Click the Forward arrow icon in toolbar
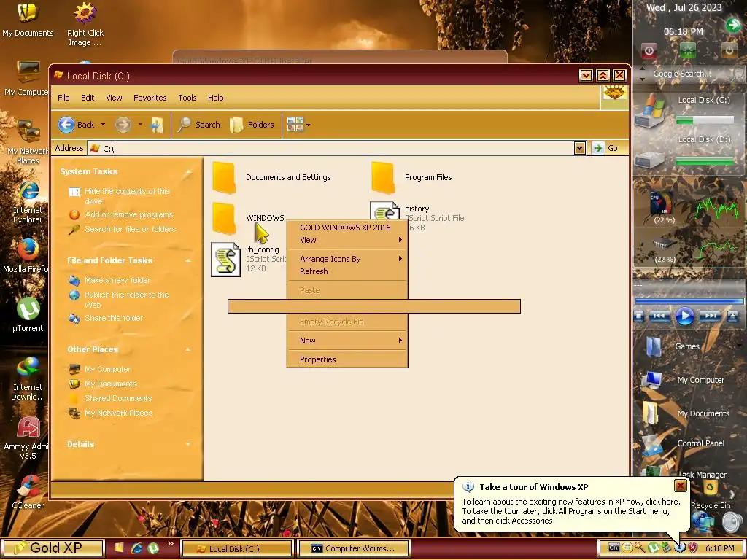 [123, 125]
